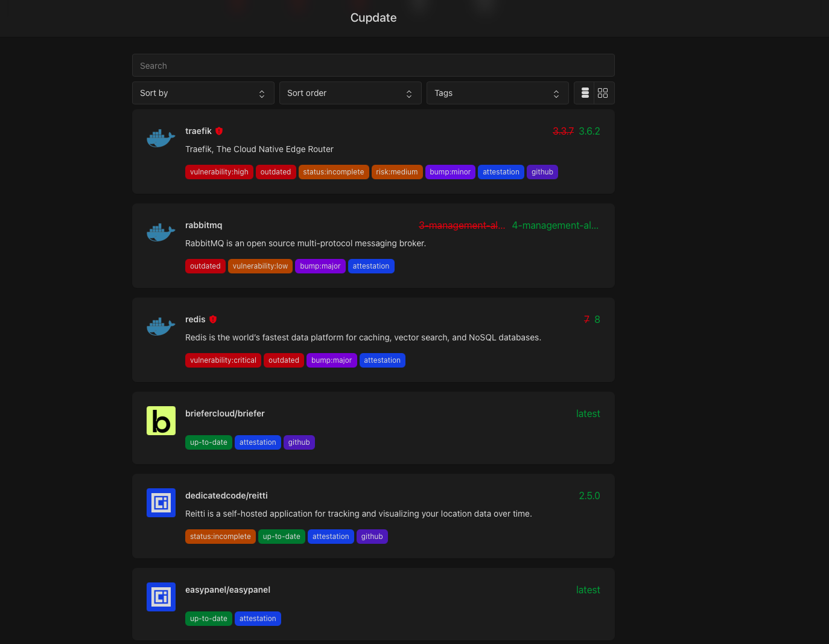Click the rabbitmq Docker whale icon
This screenshot has width=829, height=644.
click(161, 232)
